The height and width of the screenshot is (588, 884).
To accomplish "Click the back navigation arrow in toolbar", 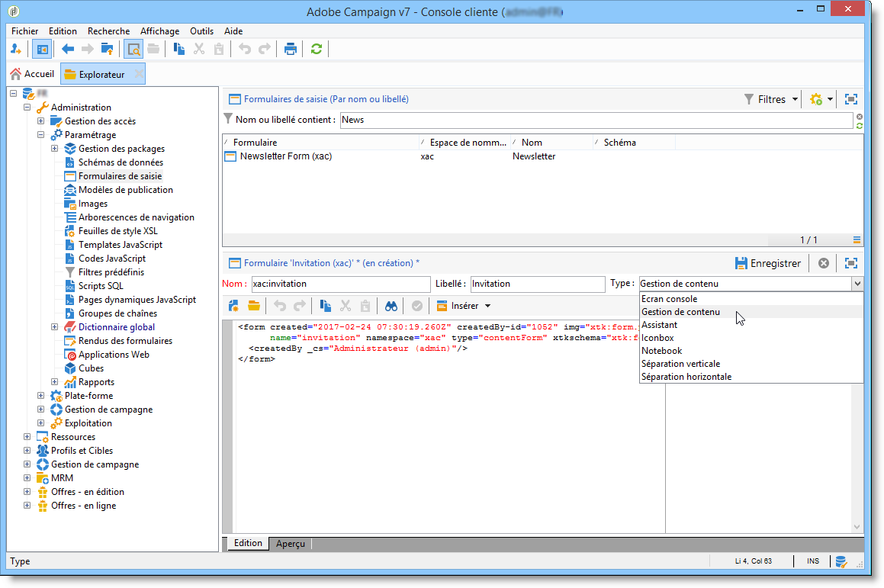I will (68, 49).
